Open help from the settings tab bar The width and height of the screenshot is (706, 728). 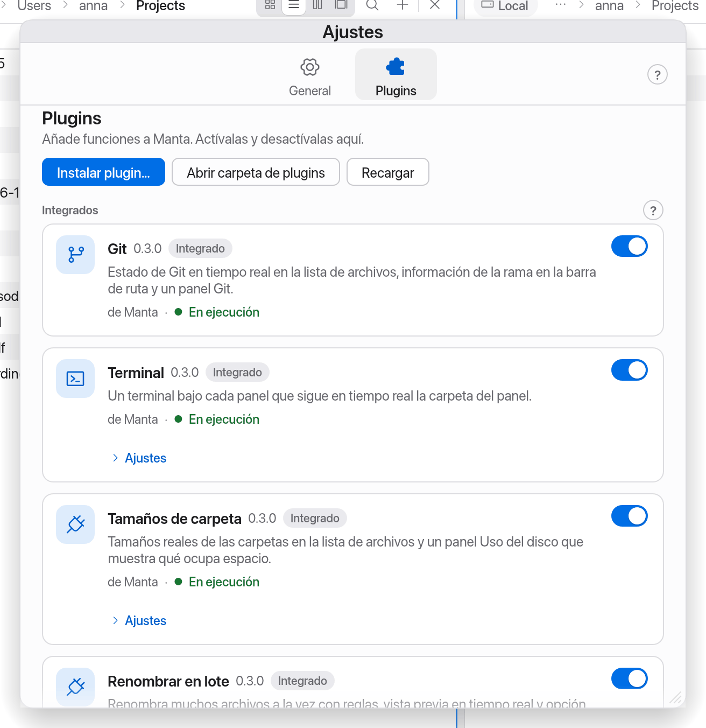[658, 75]
